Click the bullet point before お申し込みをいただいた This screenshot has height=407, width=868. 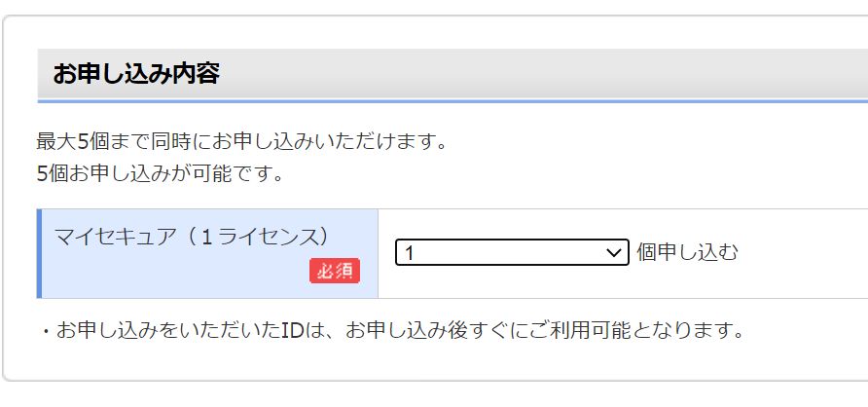(47, 332)
